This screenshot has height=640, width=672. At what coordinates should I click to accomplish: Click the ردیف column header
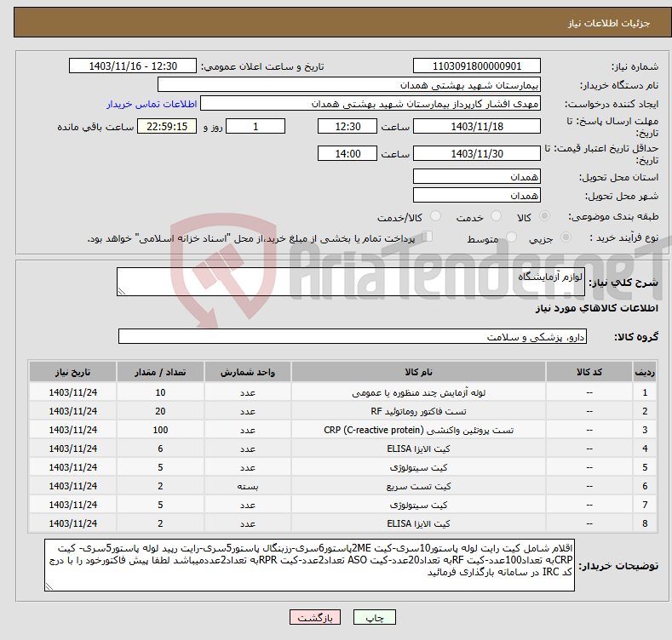point(645,372)
